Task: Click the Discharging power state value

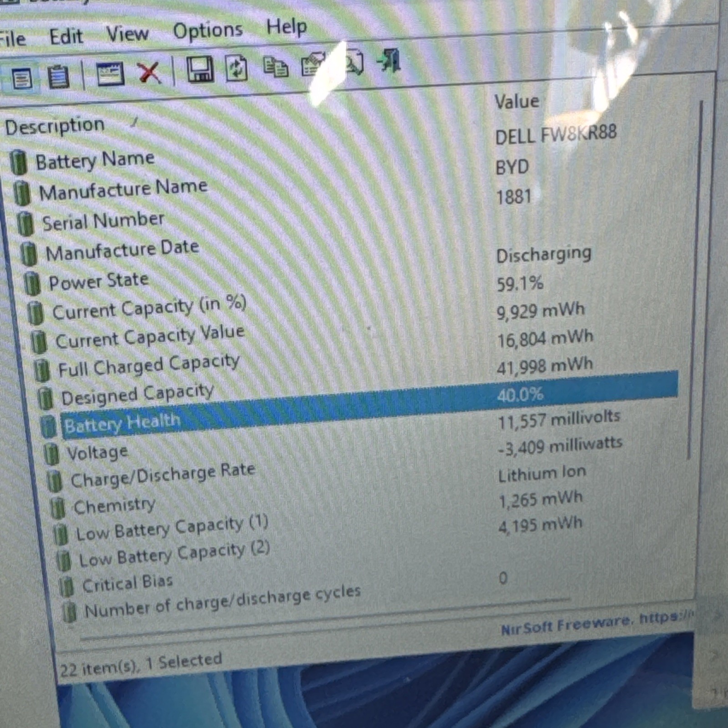Action: 544,255
